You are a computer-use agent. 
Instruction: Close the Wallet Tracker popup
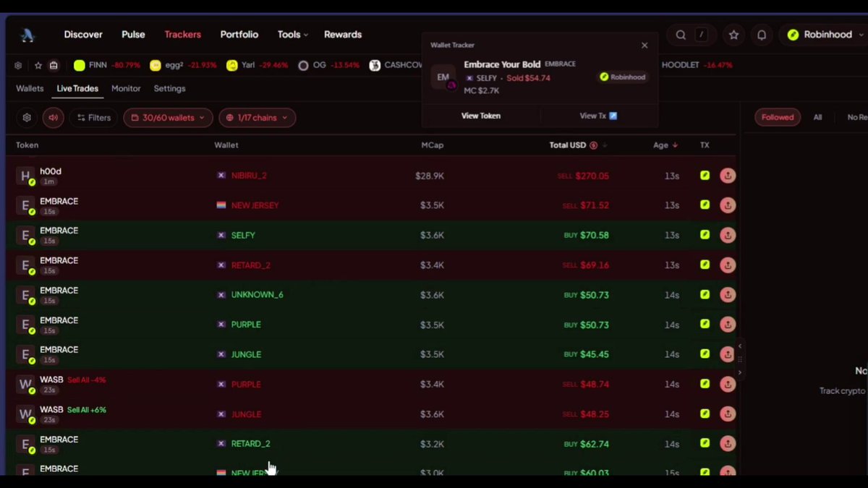click(x=644, y=45)
